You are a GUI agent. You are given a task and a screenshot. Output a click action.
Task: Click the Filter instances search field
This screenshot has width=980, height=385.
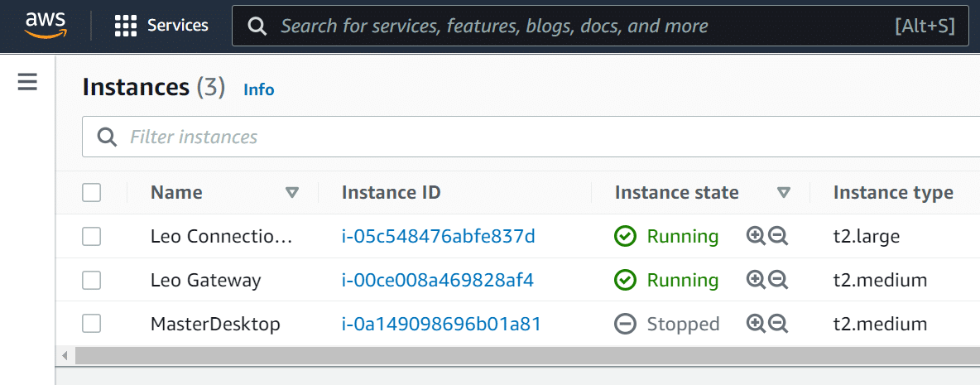531,137
